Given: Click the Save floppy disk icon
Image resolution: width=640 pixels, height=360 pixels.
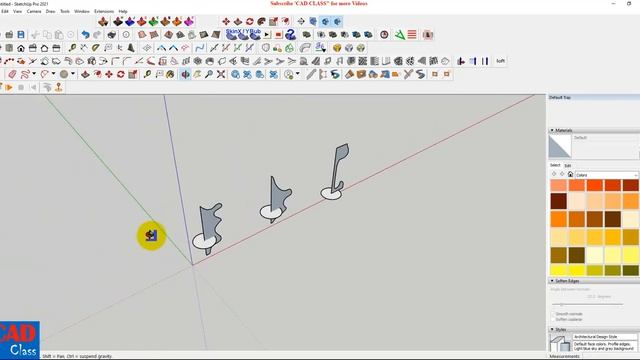Looking at the screenshot, I should click(x=21, y=35).
